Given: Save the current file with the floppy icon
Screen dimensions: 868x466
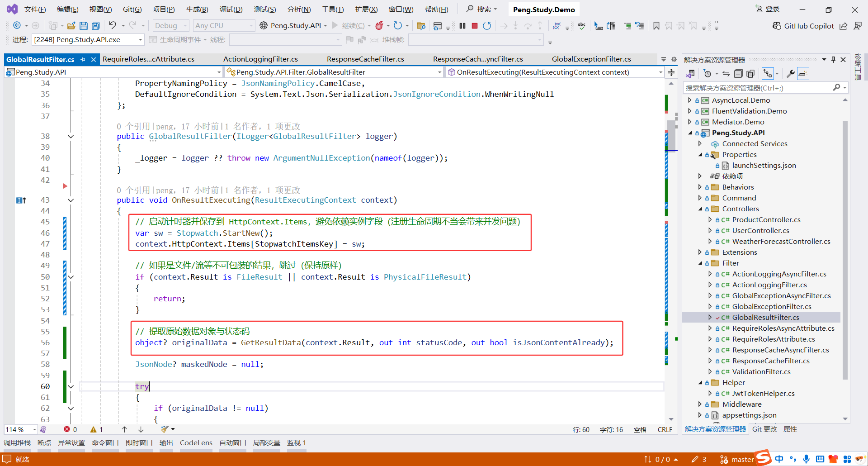Looking at the screenshot, I should [84, 26].
